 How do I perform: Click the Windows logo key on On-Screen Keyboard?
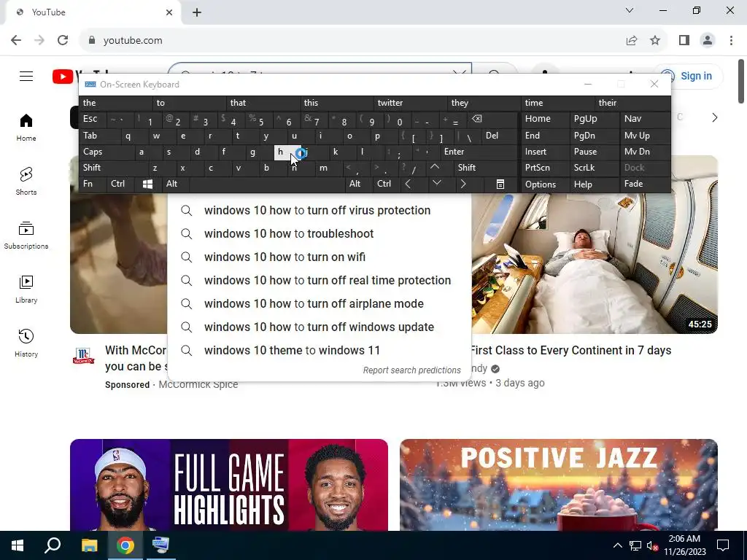(147, 184)
